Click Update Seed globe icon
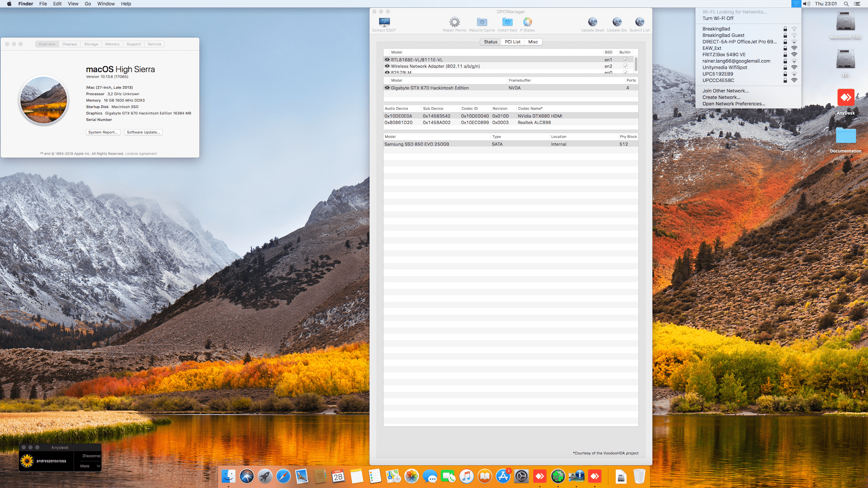868x488 pixels. click(592, 24)
